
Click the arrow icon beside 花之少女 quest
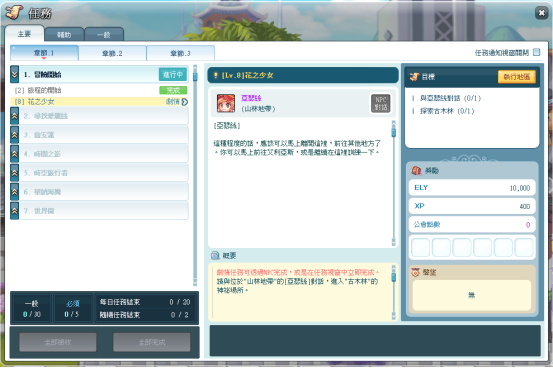184,102
